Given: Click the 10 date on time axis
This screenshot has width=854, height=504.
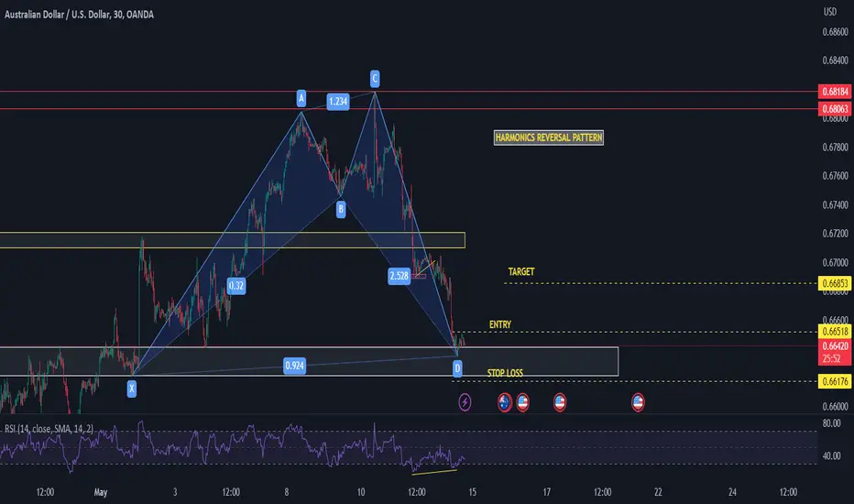Looking at the screenshot, I should (x=360, y=492).
